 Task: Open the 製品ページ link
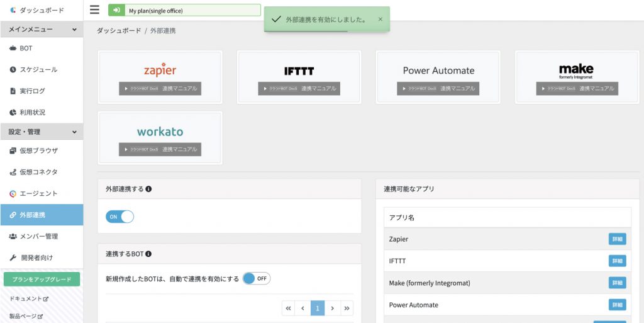pyautogui.click(x=26, y=317)
